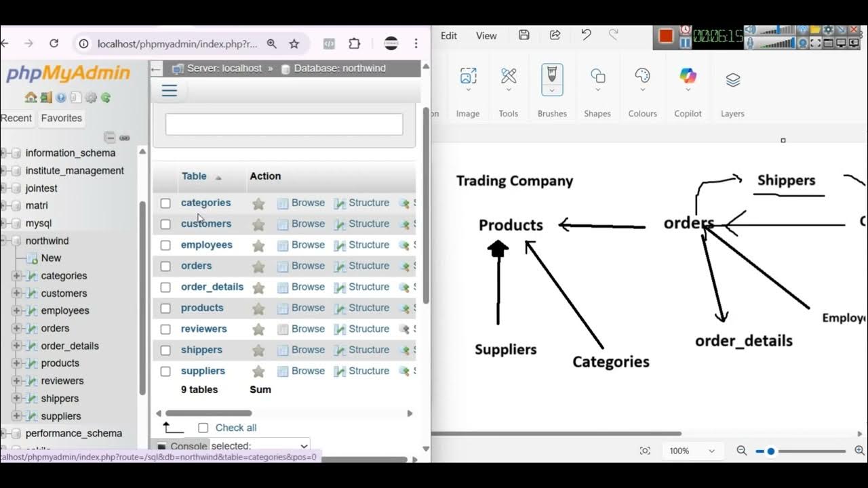The image size is (868, 488).
Task: Click the browser reload icon
Action: coord(54,43)
